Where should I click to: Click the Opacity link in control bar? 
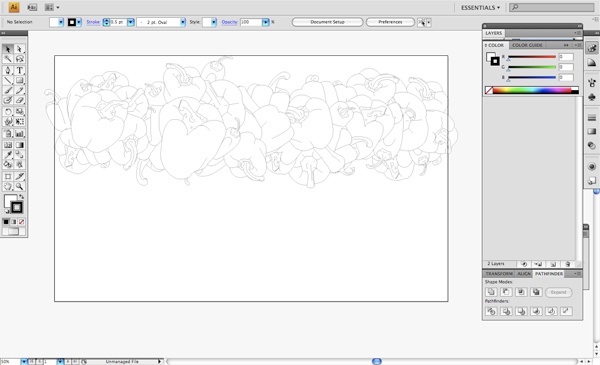229,22
